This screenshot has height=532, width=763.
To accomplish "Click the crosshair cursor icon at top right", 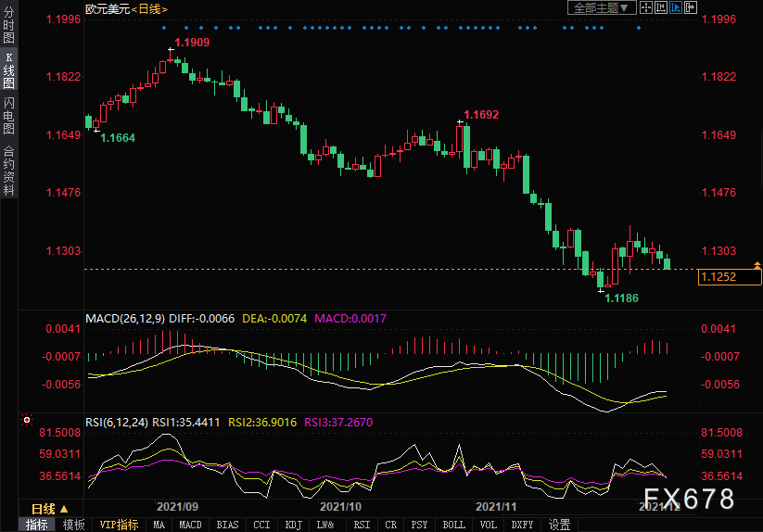I will [x=646, y=7].
